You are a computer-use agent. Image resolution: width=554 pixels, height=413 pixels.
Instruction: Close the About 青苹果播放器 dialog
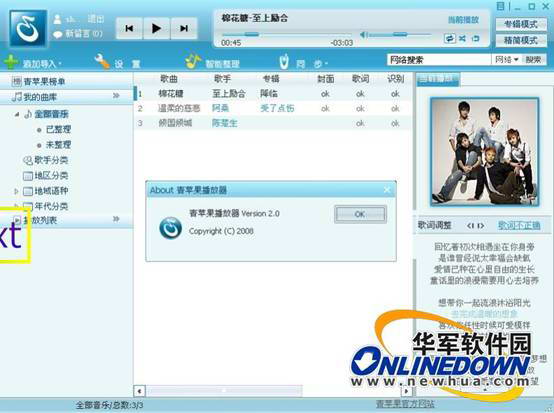pos(387,190)
